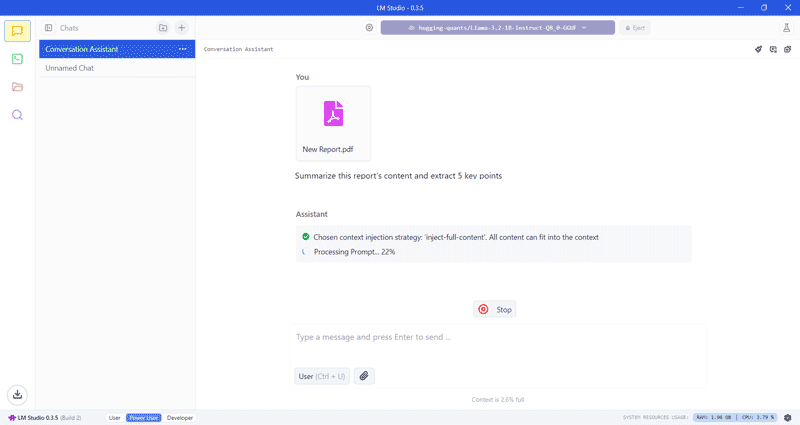Click the 'Summarize this report's content' message
Viewport: 800px width, 425px height.
click(x=398, y=176)
